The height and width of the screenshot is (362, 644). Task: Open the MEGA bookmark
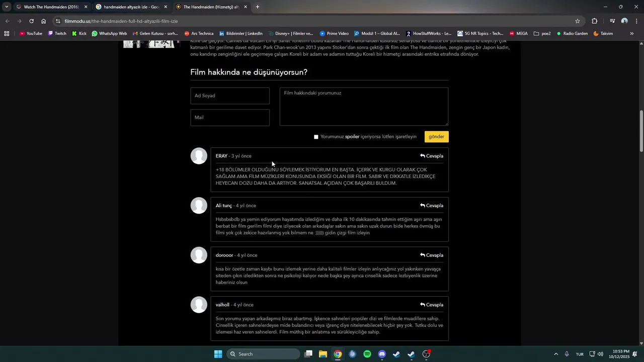coord(518,34)
